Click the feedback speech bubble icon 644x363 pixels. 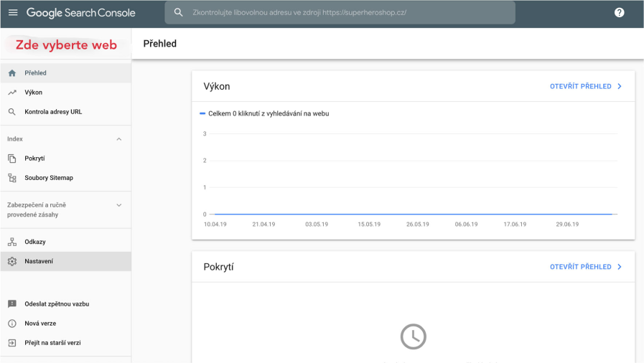(x=12, y=304)
